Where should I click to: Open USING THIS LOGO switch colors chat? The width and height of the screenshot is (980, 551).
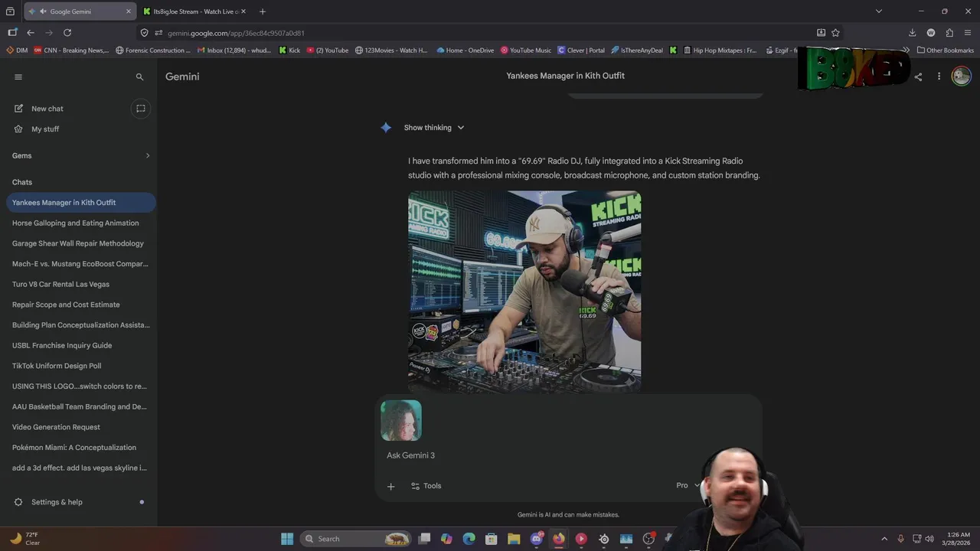tap(80, 386)
